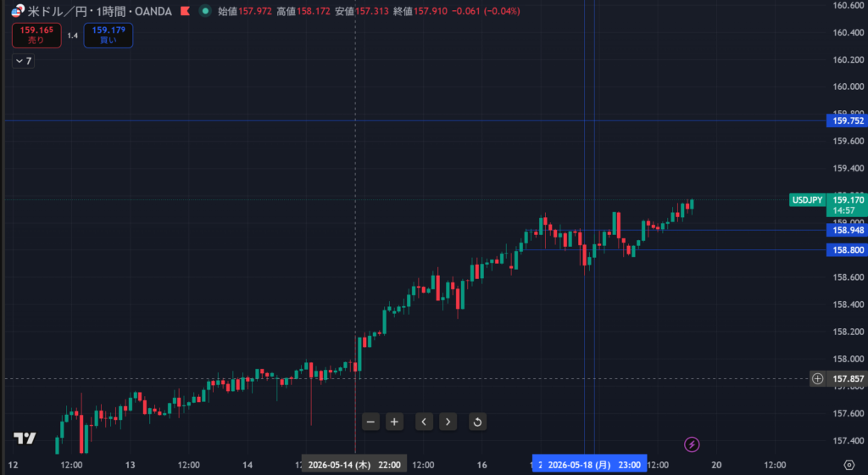Screen dimensions: 868x475
Task: Reset chart view with the circular arrow icon
Action: [477, 422]
